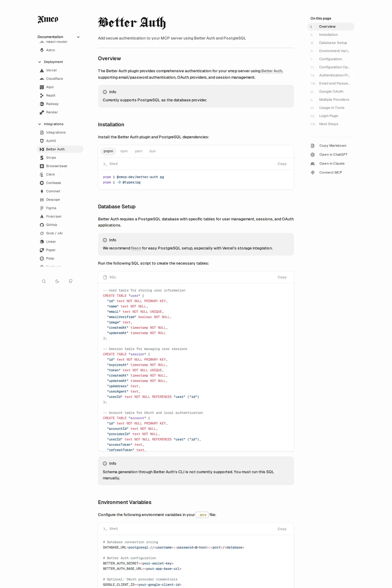This screenshot has width=392, height=588.
Task: Open the GitHub icon in sidebar footer
Action: (x=71, y=281)
